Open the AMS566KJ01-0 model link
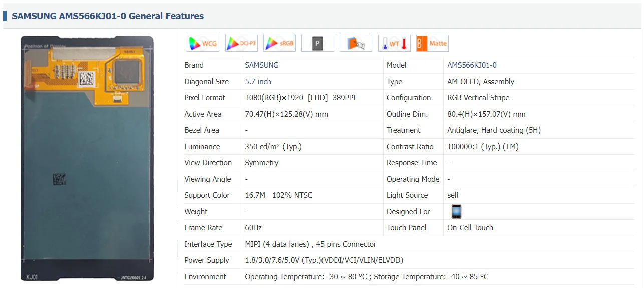 [472, 65]
